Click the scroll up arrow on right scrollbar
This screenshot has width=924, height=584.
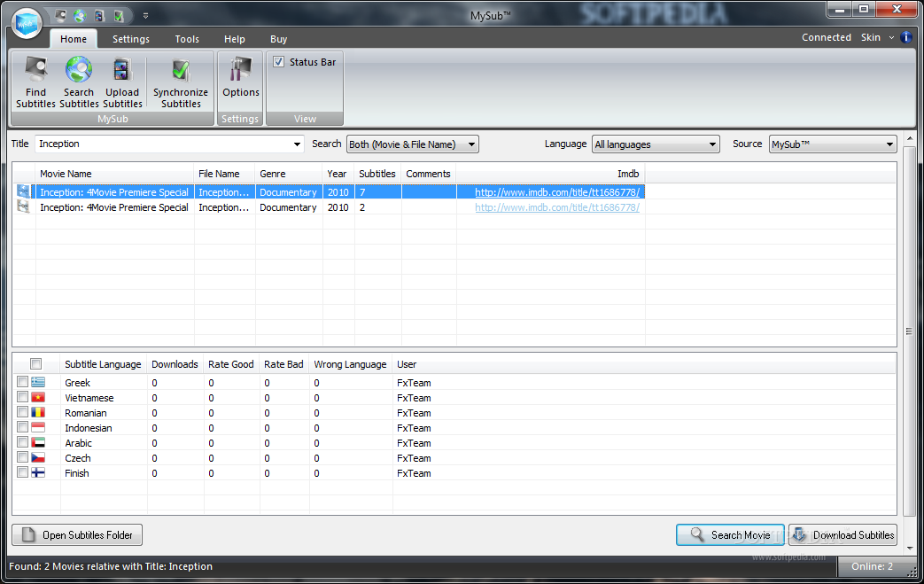pos(909,139)
